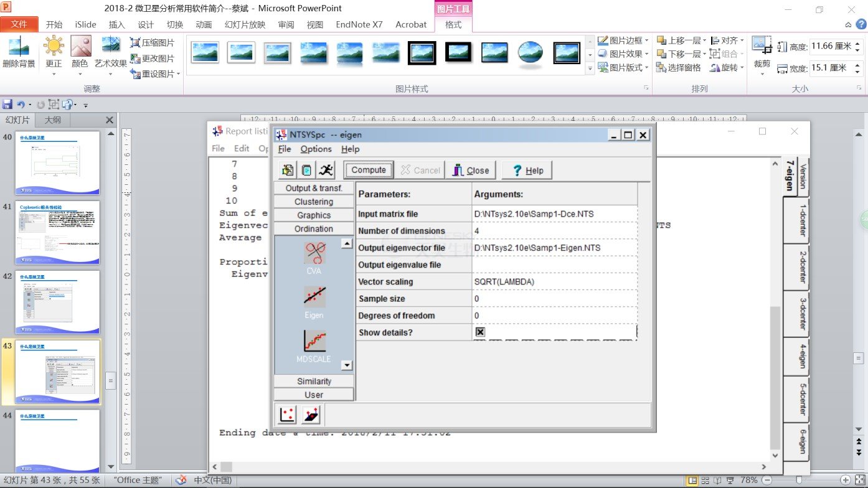Switch to the Animations (动画) tab
The height and width of the screenshot is (488, 868).
coord(204,24)
